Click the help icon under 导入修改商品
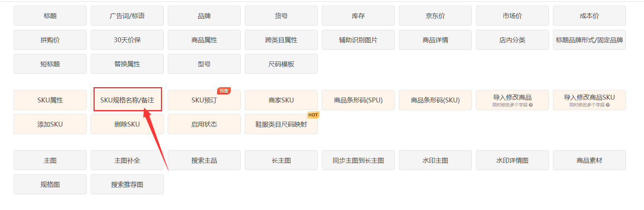Image resolution: width=644 pixels, height=210 pixels. point(531,105)
